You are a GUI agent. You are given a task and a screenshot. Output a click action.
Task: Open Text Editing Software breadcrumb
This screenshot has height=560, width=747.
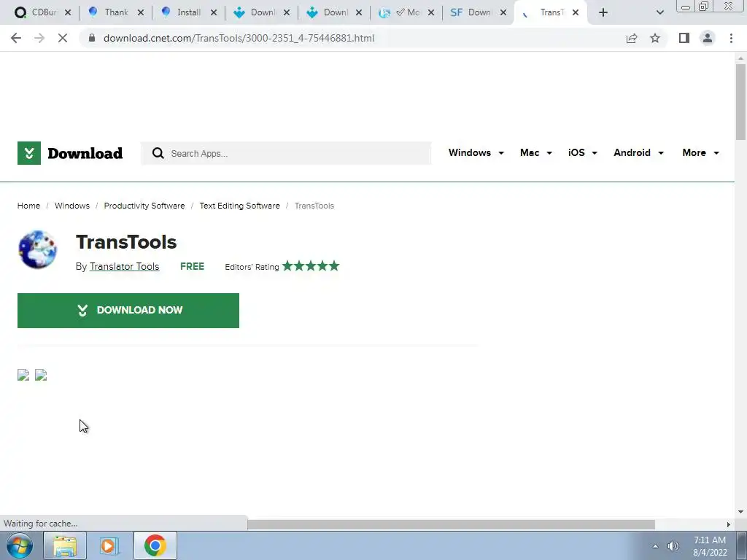click(239, 206)
